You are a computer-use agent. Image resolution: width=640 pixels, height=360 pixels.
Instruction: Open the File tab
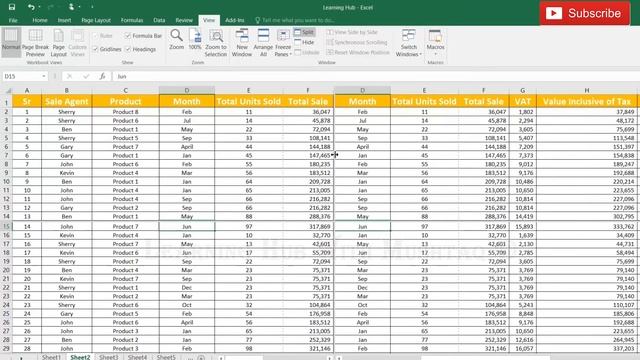coord(13,20)
